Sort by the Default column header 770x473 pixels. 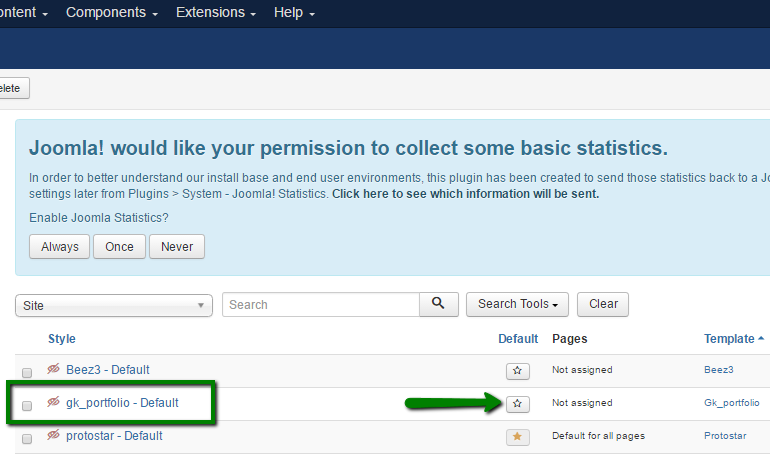point(518,338)
